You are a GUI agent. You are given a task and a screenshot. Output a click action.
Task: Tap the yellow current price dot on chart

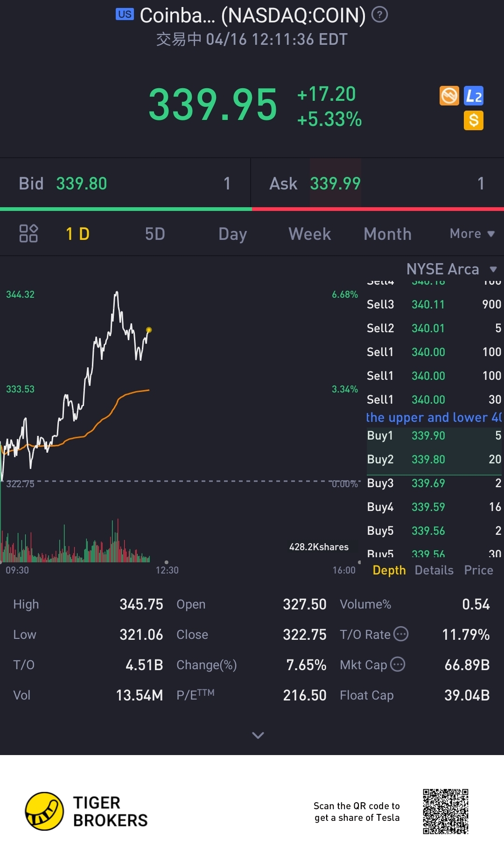149,330
